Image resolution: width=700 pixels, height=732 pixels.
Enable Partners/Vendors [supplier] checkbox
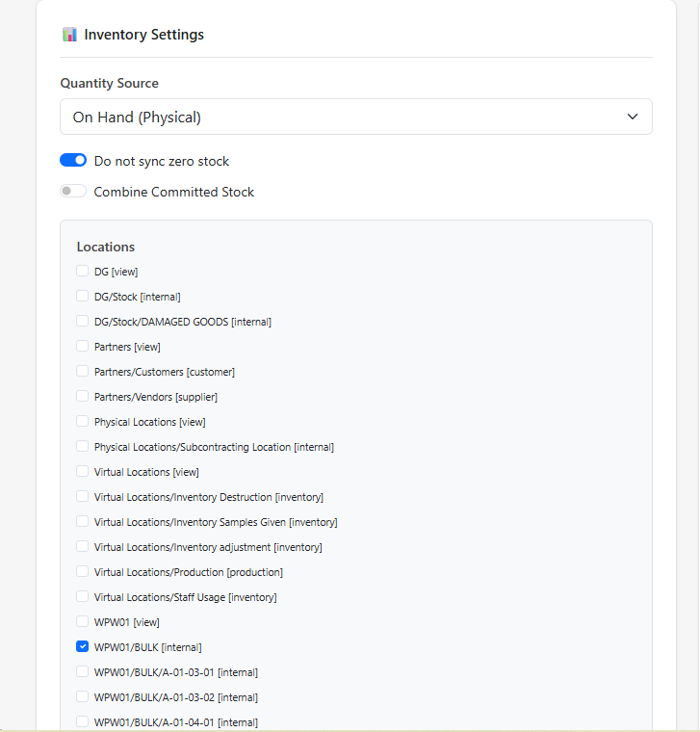[x=83, y=397]
